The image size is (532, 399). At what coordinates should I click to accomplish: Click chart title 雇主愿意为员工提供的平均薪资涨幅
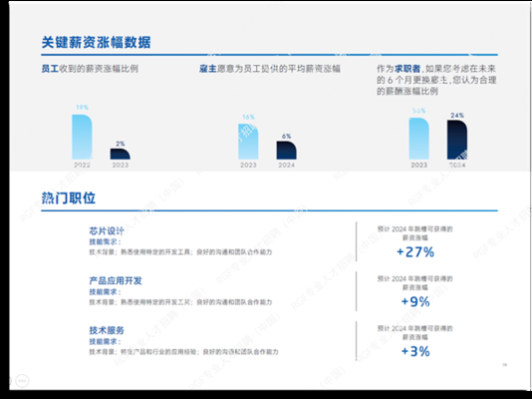click(x=270, y=69)
